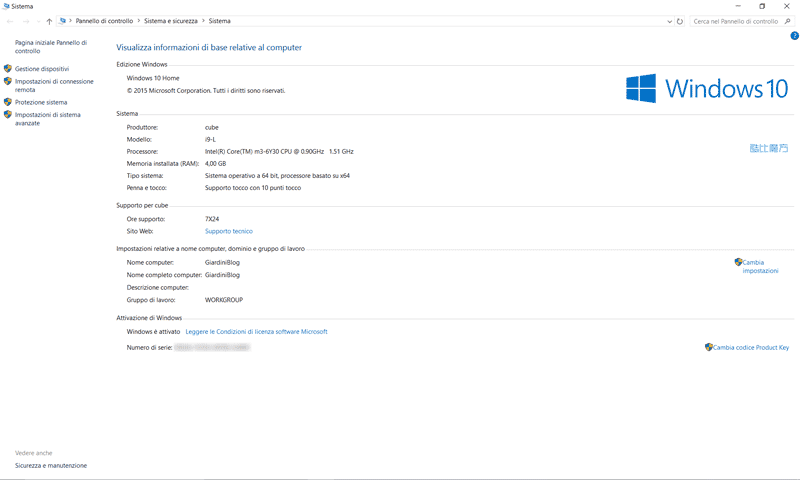Select model value 'i9-L'
This screenshot has height=480, width=800.
[210, 139]
